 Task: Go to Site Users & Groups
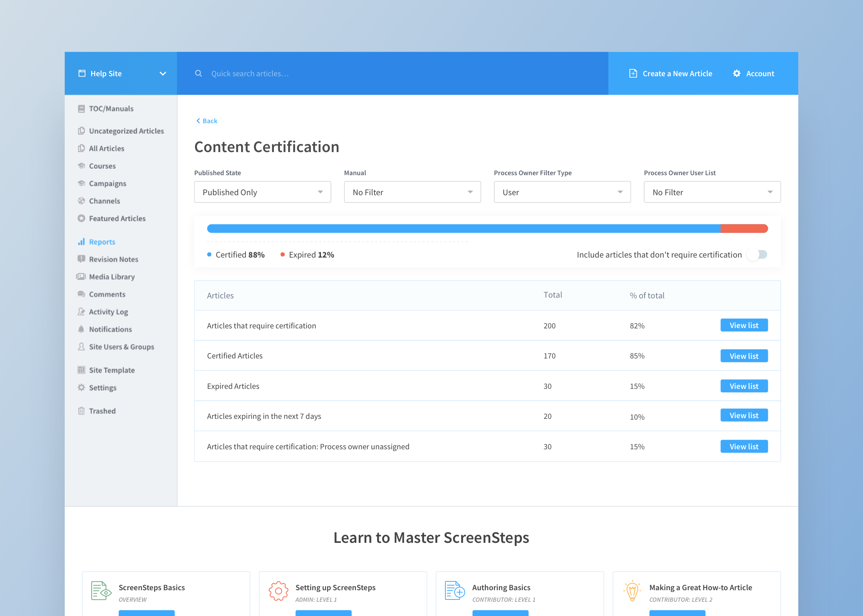[x=121, y=346]
